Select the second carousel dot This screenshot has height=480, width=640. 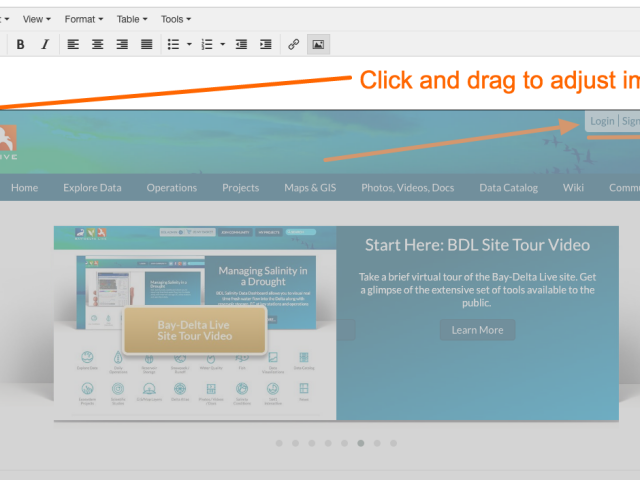pos(296,443)
